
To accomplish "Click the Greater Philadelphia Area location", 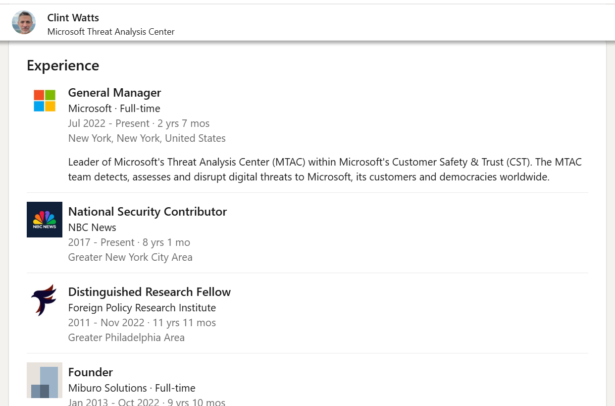I will click(126, 338).
